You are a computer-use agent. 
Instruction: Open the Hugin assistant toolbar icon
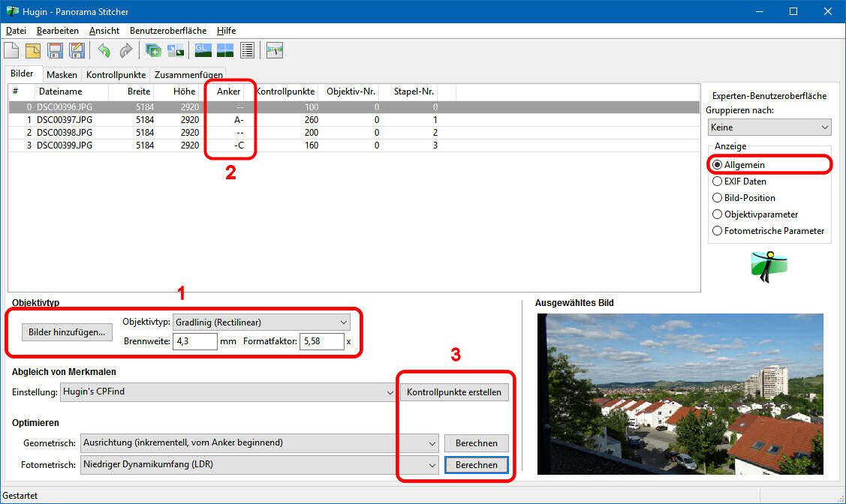point(275,50)
